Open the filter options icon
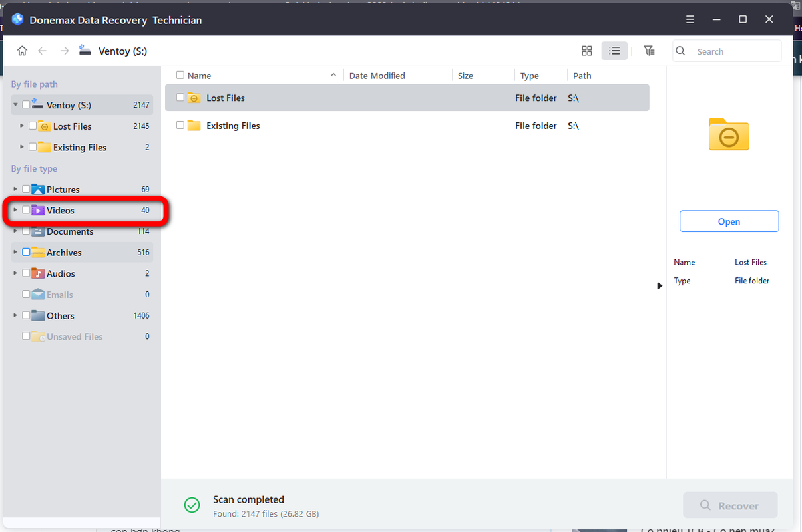Viewport: 802px width, 532px height. pos(649,51)
